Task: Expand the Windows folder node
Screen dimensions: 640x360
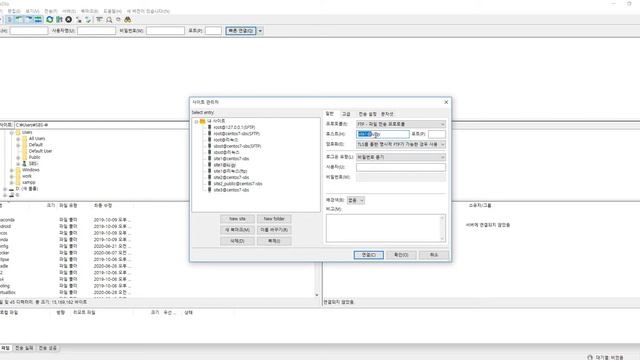Action: coord(11,170)
